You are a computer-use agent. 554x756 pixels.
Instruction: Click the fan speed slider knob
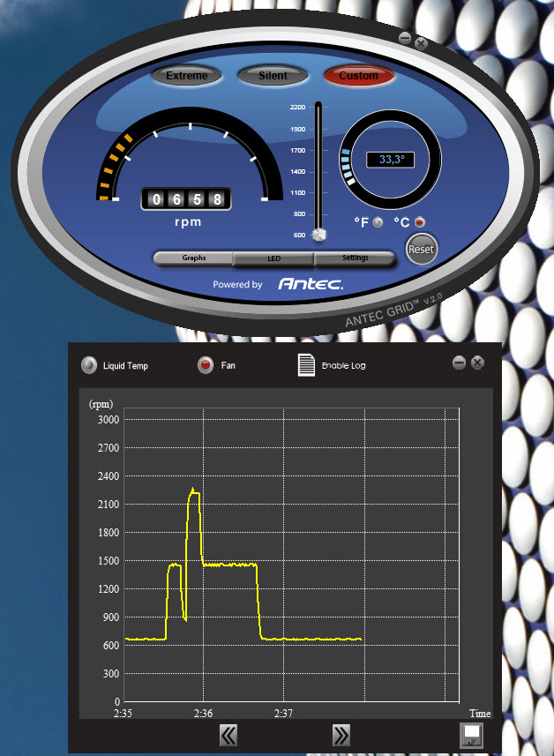pos(318,235)
